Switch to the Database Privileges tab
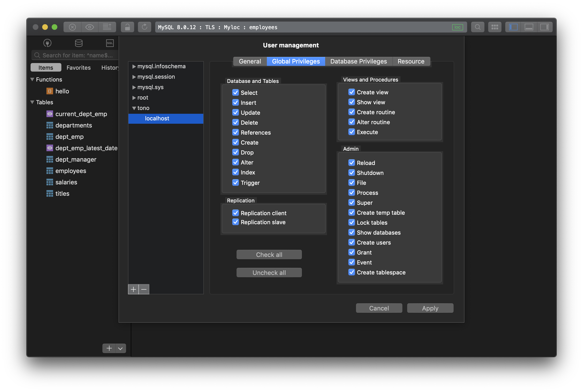 tap(359, 61)
